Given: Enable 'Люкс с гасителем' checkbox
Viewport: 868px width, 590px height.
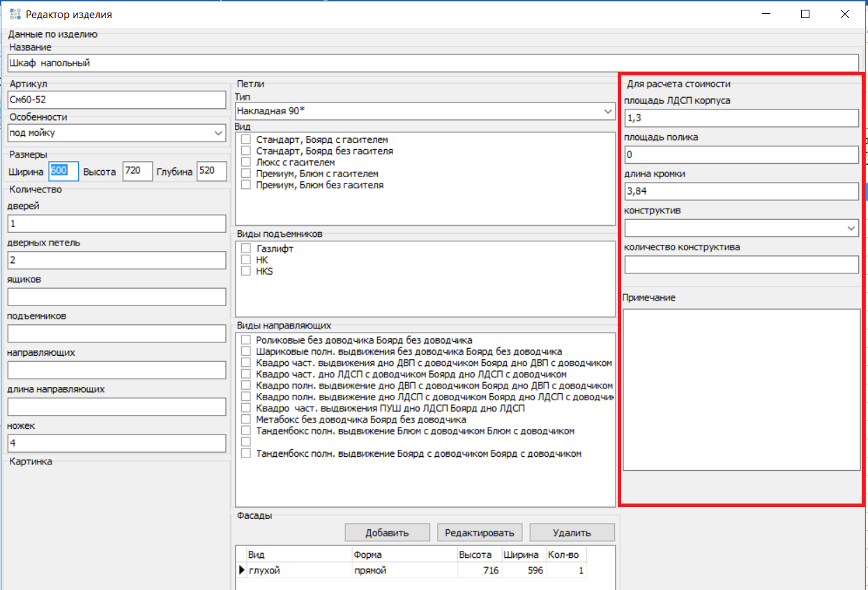Looking at the screenshot, I should pos(245,162).
